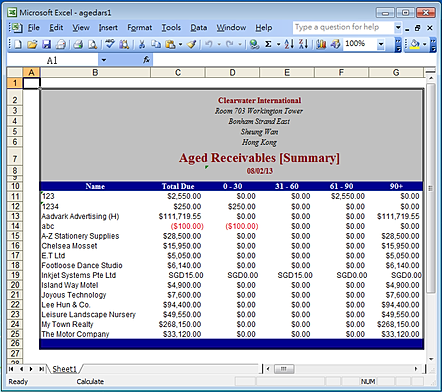442x392 pixels.
Task: Click the Select All corner box
Action: tap(15, 72)
